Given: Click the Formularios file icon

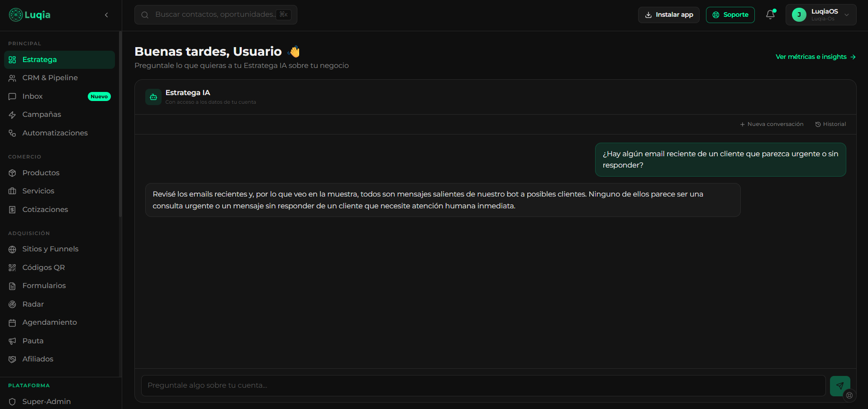Looking at the screenshot, I should [x=12, y=286].
